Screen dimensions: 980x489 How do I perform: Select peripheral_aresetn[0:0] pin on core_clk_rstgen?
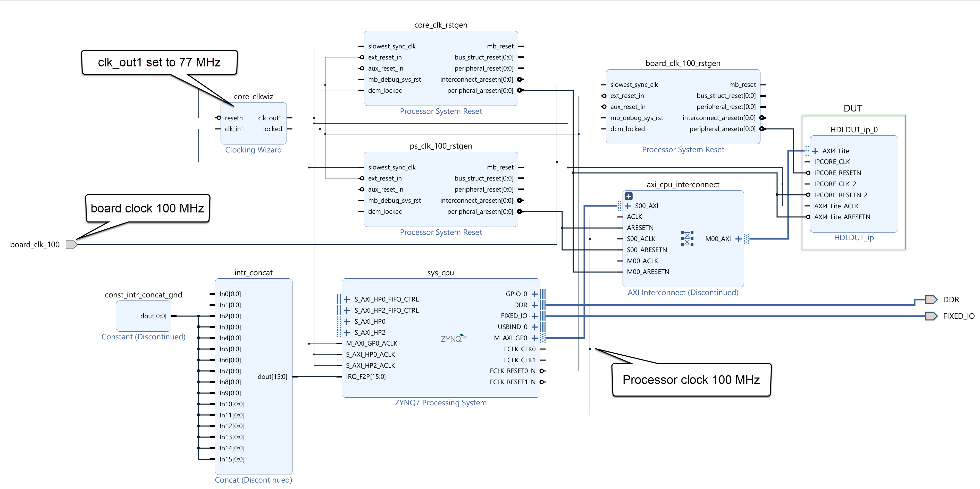tap(480, 90)
